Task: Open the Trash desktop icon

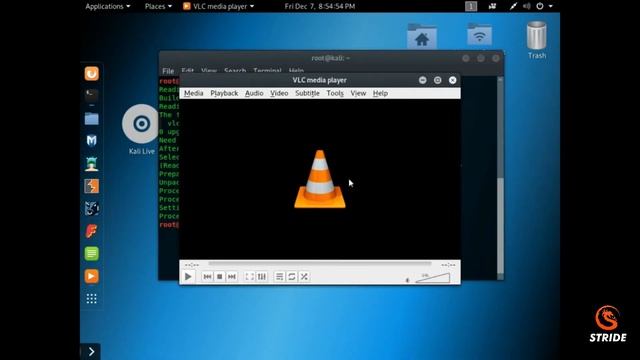Action: 536,40
